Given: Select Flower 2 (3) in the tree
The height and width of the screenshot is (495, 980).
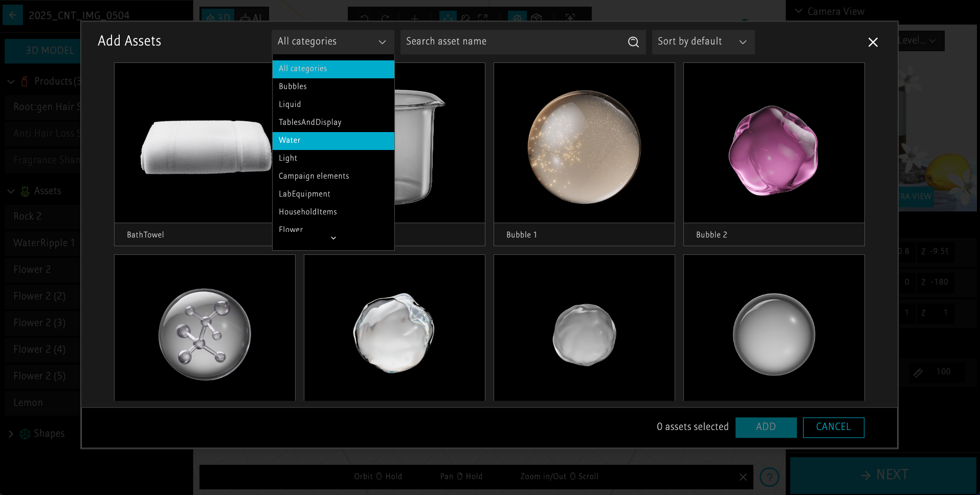Looking at the screenshot, I should click(43, 323).
